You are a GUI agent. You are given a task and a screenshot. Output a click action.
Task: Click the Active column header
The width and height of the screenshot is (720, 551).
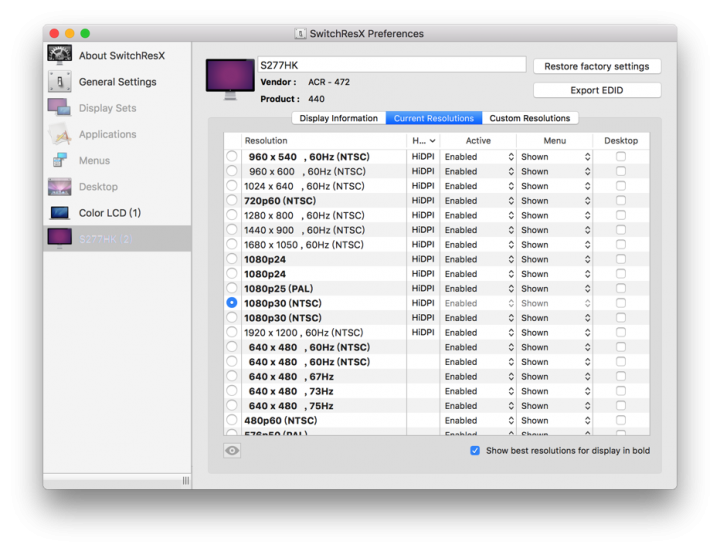478,141
